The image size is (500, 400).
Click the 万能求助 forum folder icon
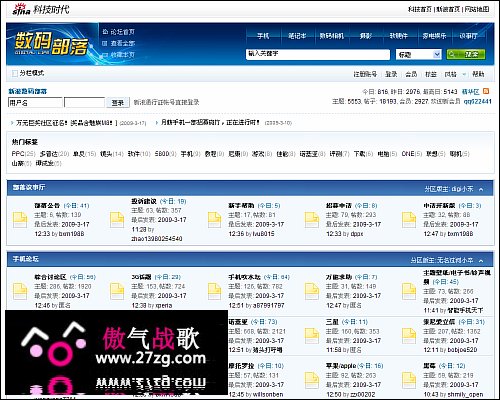click(312, 291)
